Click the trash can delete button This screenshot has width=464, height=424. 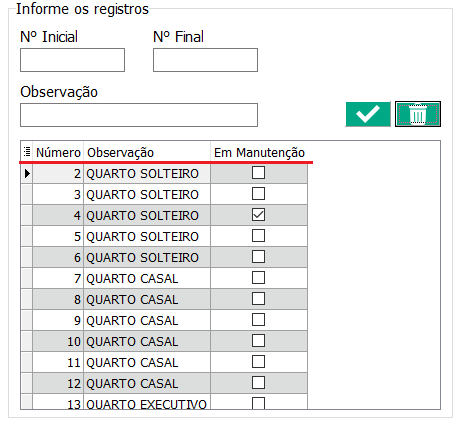(x=418, y=114)
